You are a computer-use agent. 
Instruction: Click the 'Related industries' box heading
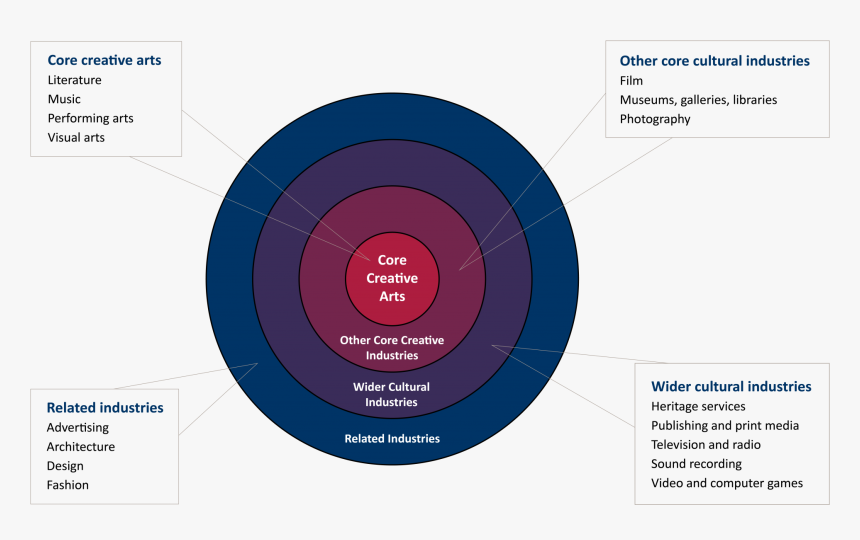(105, 408)
